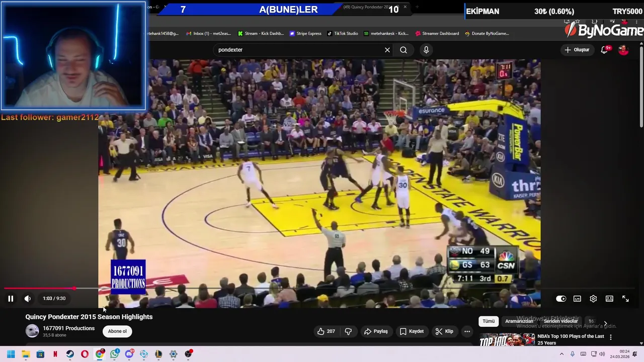This screenshot has width=644, height=362.
Task: Open more actions three-dot menu beside Klip
Action: coord(467,331)
